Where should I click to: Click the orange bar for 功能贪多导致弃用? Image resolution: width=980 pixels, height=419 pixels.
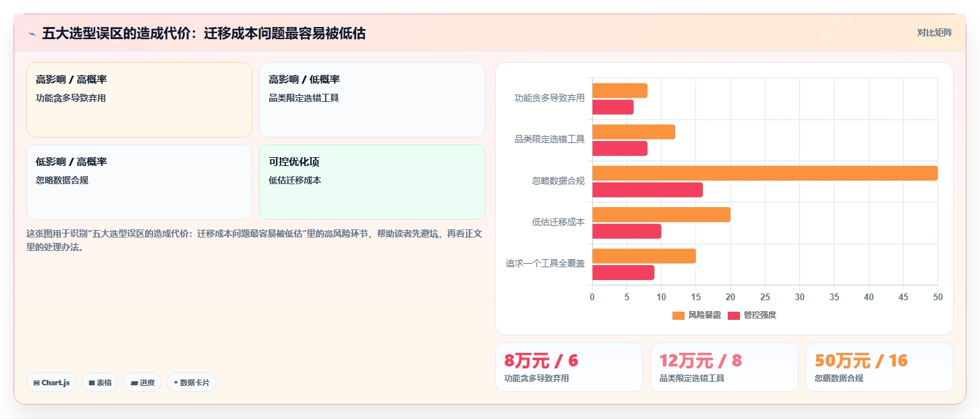click(x=620, y=90)
